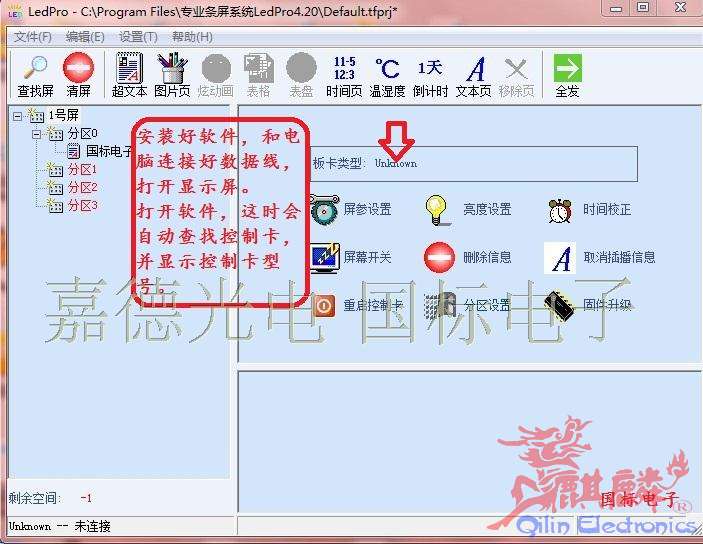Click 删除信息 delete information

[x=486, y=257]
